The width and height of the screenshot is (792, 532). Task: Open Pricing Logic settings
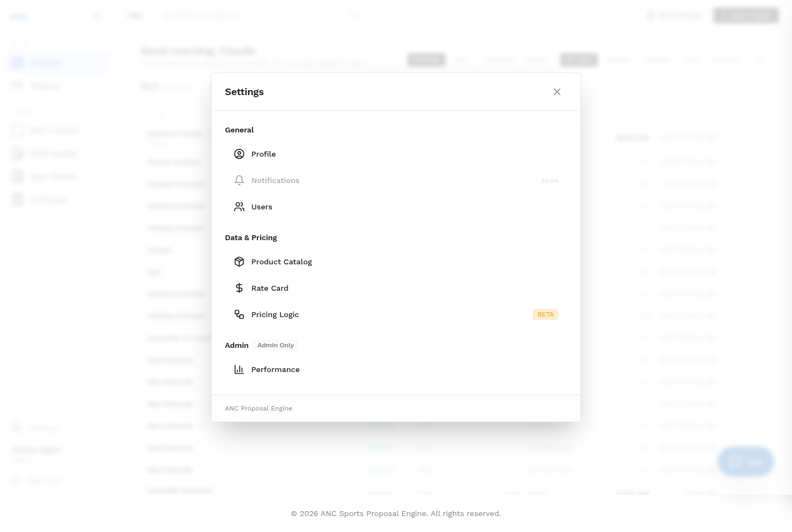[396, 314]
